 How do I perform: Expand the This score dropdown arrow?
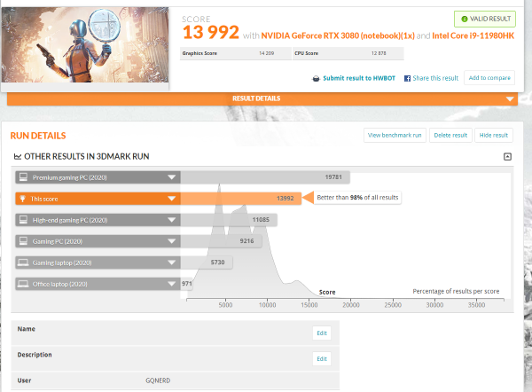[x=172, y=199]
